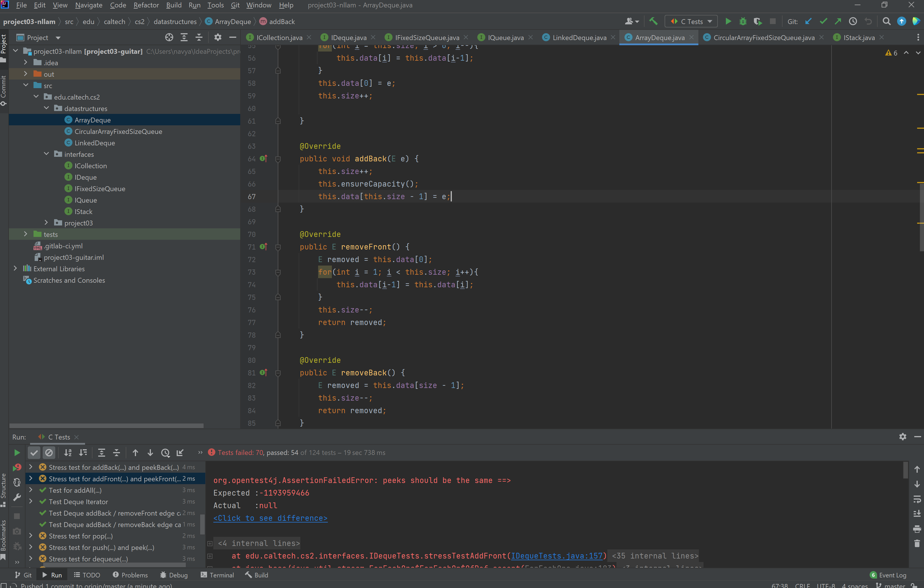Open the Refactor menu
The image size is (924, 588).
click(x=146, y=5)
